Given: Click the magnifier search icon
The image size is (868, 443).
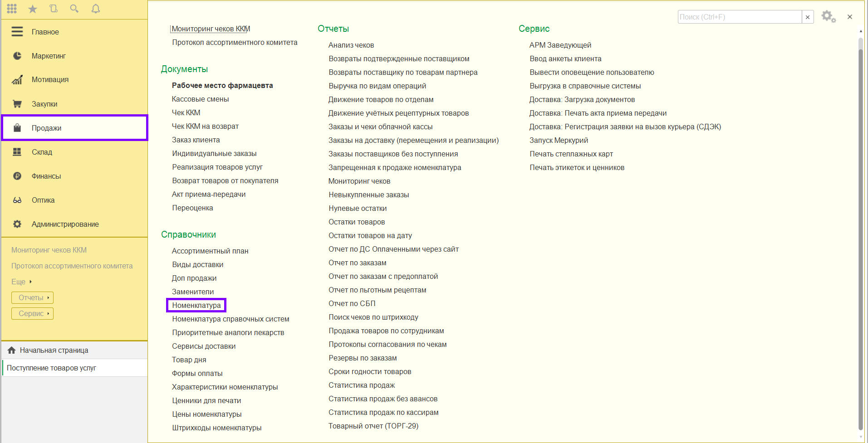Looking at the screenshot, I should [74, 9].
